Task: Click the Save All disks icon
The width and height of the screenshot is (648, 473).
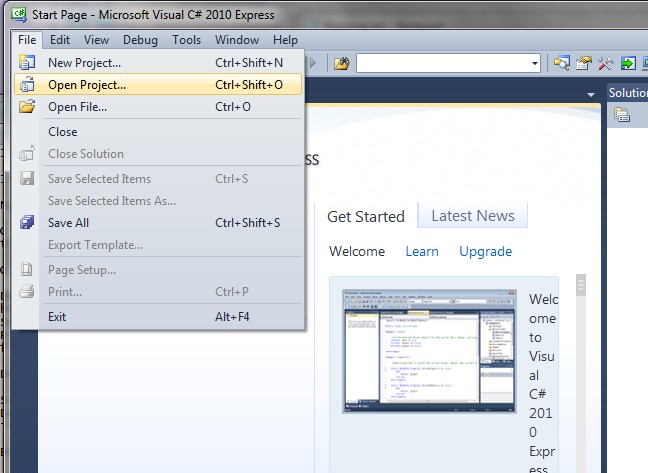Action: pyautogui.click(x=27, y=223)
